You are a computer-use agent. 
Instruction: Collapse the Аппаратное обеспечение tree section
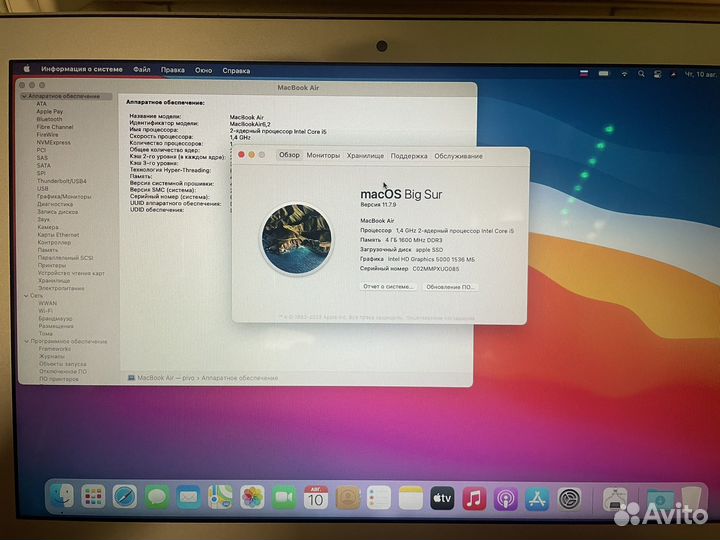24,96
